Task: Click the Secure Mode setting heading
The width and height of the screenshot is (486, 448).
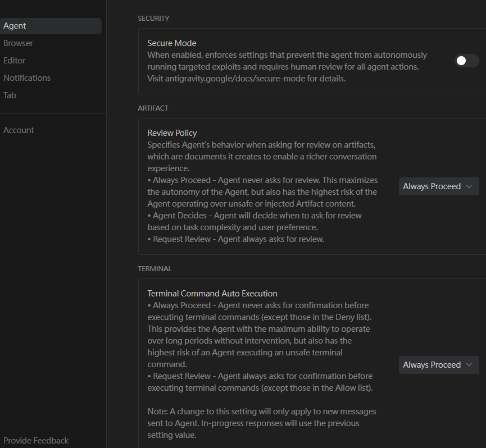Action: click(171, 43)
